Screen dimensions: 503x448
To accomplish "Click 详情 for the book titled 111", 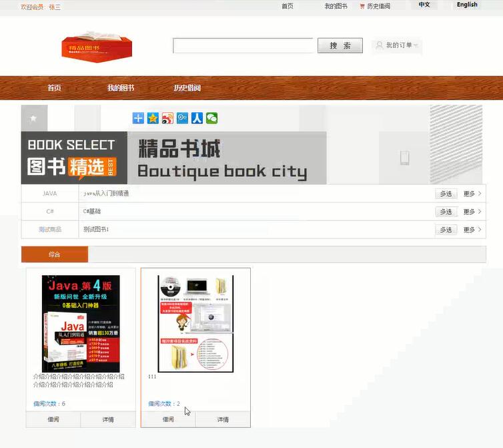I will click(x=223, y=419).
